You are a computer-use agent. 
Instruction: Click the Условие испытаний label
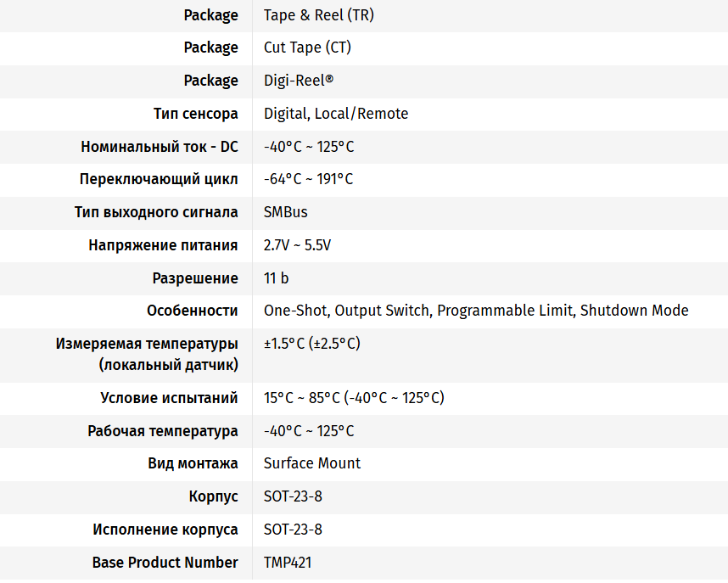(169, 398)
